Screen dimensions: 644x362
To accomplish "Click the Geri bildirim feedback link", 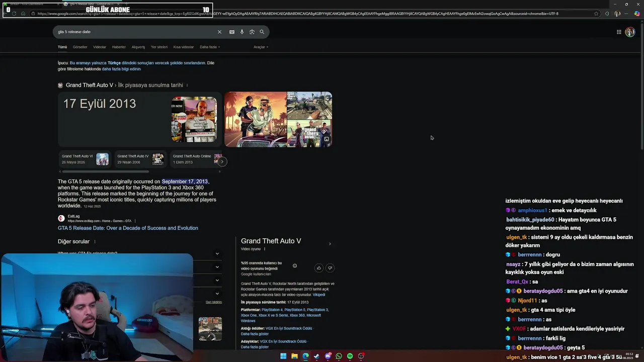I will pyautogui.click(x=214, y=302).
